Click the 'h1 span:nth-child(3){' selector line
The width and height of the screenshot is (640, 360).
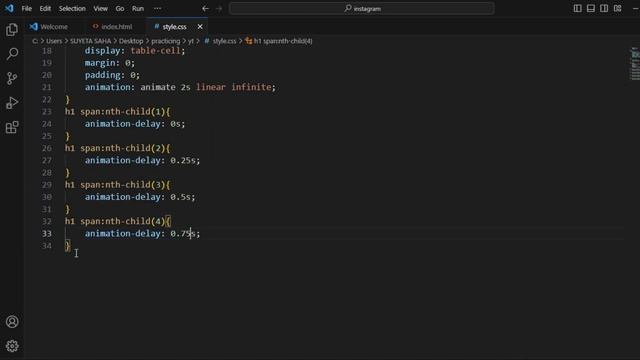118,184
